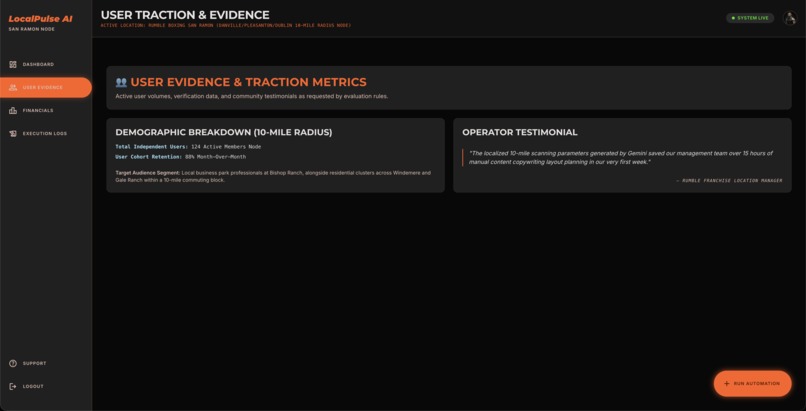Click the User Evidence people icon
The image size is (806, 411).
pos(13,87)
